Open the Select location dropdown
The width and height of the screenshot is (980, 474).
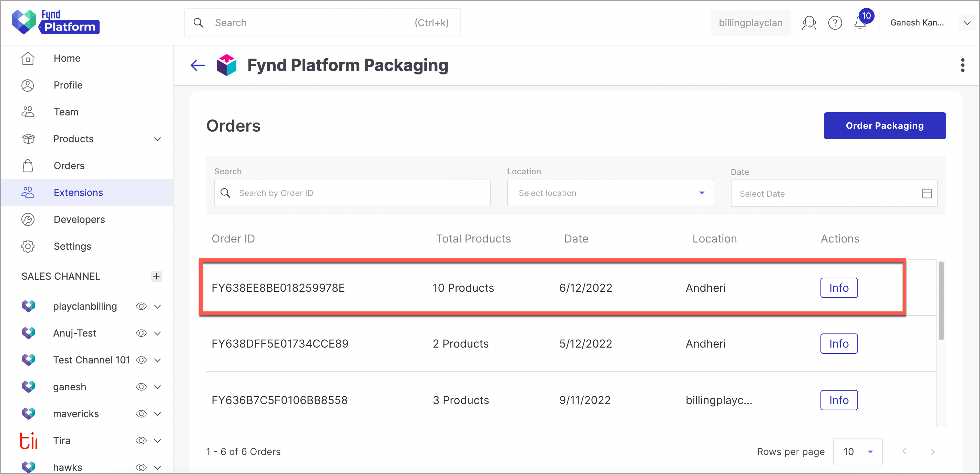tap(610, 193)
